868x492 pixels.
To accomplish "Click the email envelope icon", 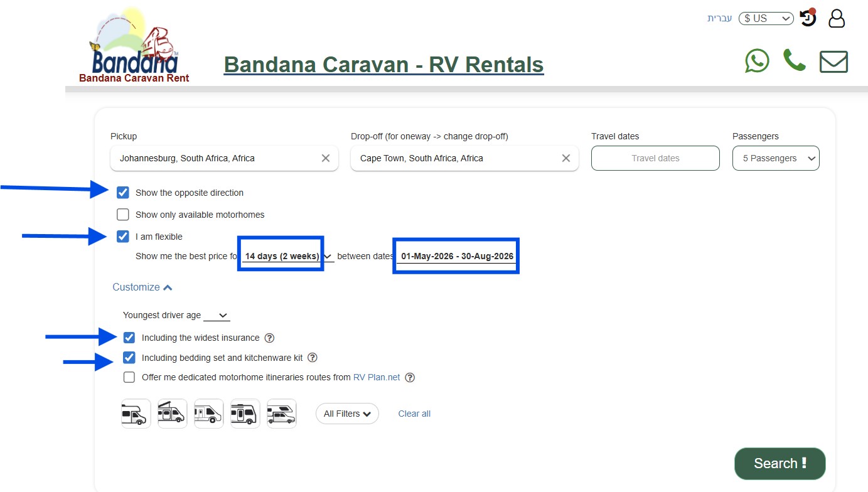I will pyautogui.click(x=833, y=61).
